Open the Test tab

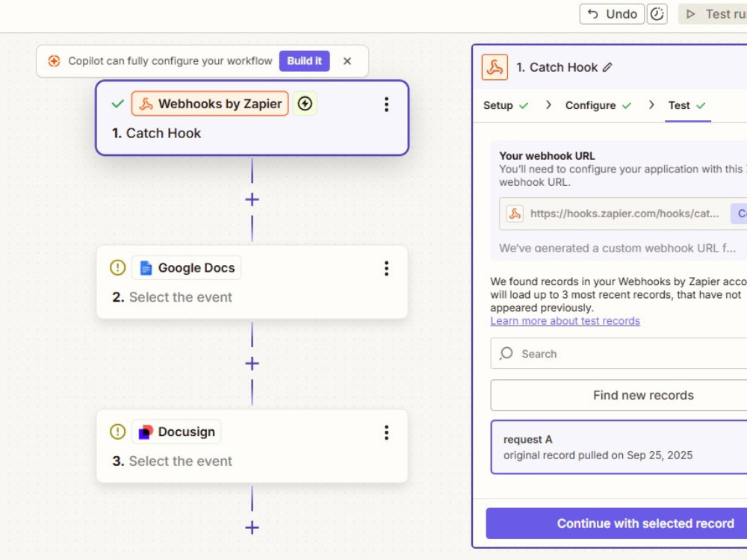tap(686, 105)
